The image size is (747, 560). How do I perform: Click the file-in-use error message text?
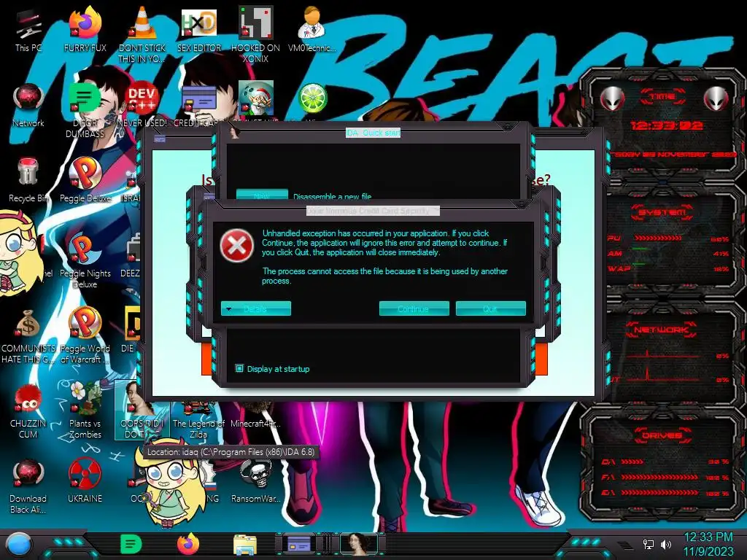(385, 276)
